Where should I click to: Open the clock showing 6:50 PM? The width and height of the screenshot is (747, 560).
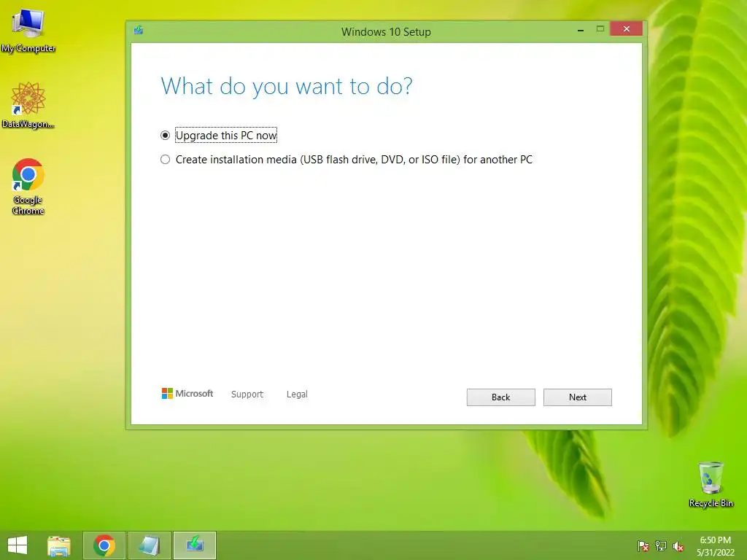pos(715,545)
